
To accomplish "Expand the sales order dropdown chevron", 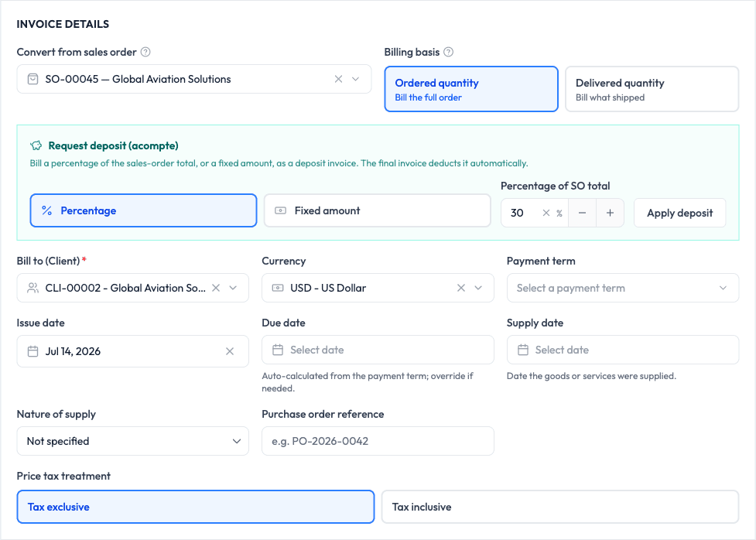I will pos(355,79).
